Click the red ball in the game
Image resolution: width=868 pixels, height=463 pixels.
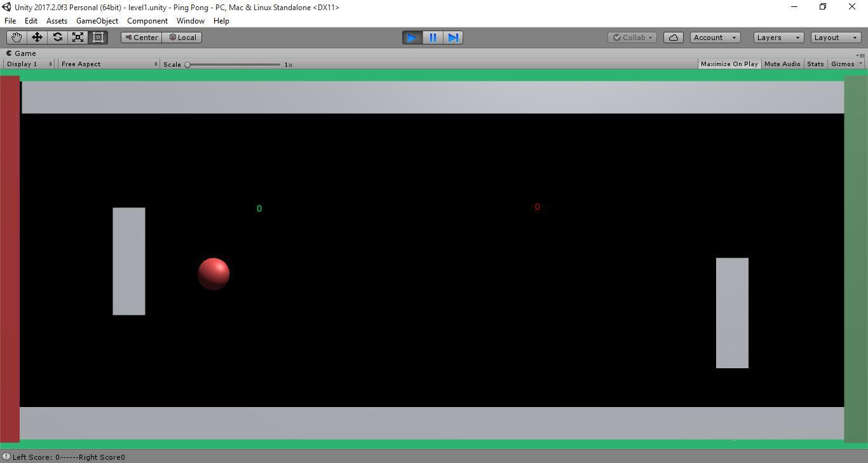click(214, 274)
